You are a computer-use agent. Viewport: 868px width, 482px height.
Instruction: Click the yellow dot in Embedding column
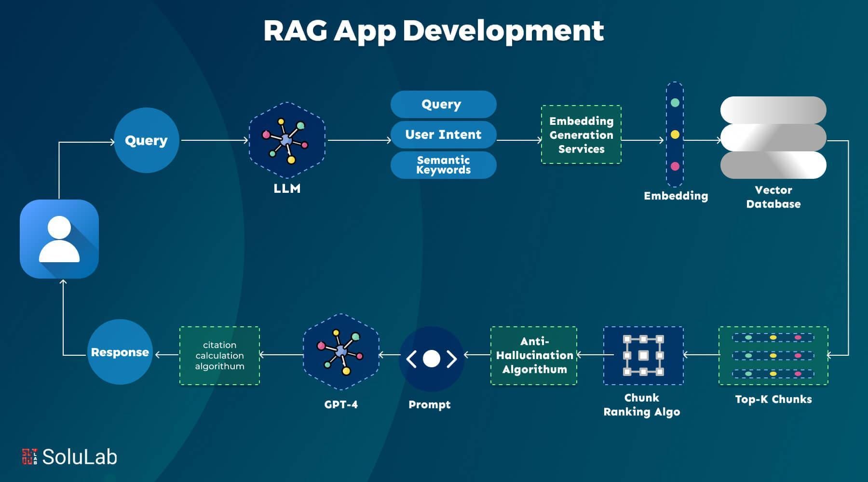tap(674, 135)
